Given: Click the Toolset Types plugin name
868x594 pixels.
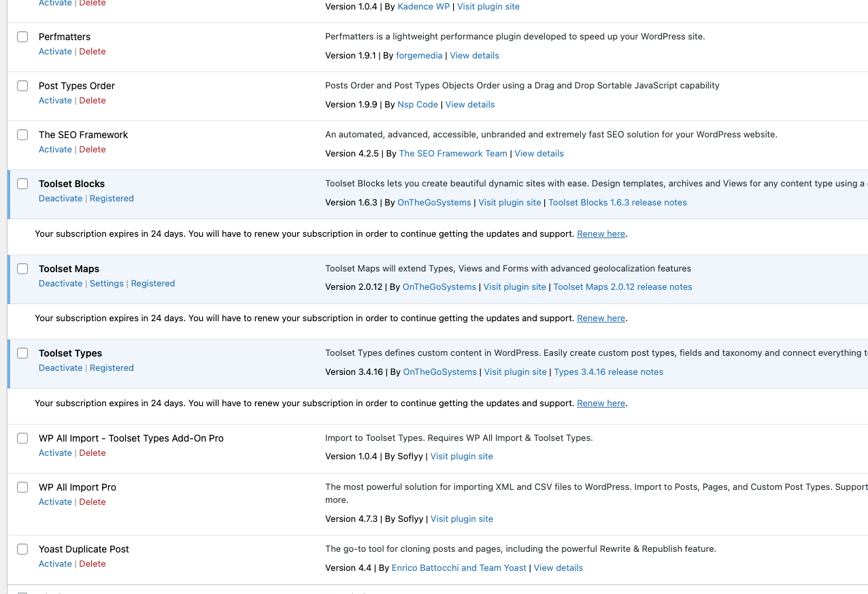Looking at the screenshot, I should [x=70, y=353].
